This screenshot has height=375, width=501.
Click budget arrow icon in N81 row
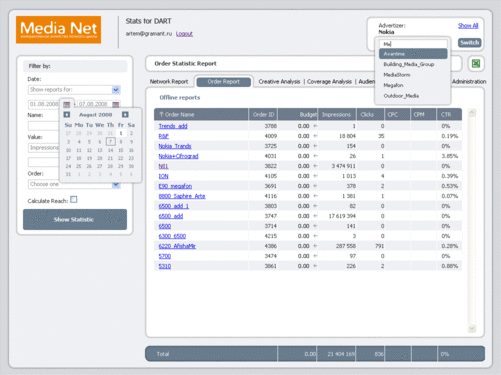(x=315, y=166)
